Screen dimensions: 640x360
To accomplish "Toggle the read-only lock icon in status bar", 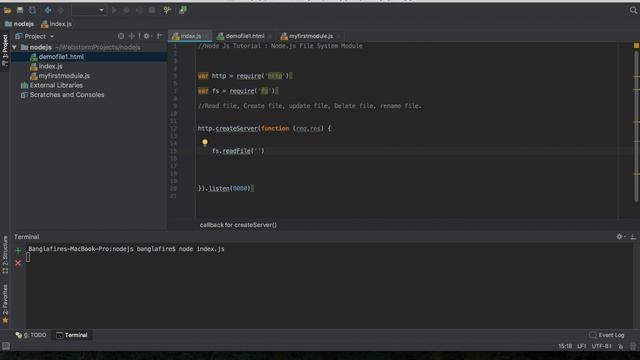I will click(x=620, y=346).
